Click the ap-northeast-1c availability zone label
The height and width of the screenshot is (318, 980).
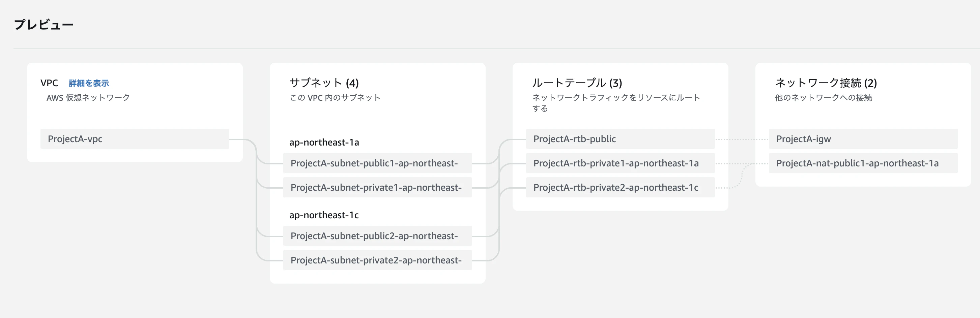[x=324, y=215]
